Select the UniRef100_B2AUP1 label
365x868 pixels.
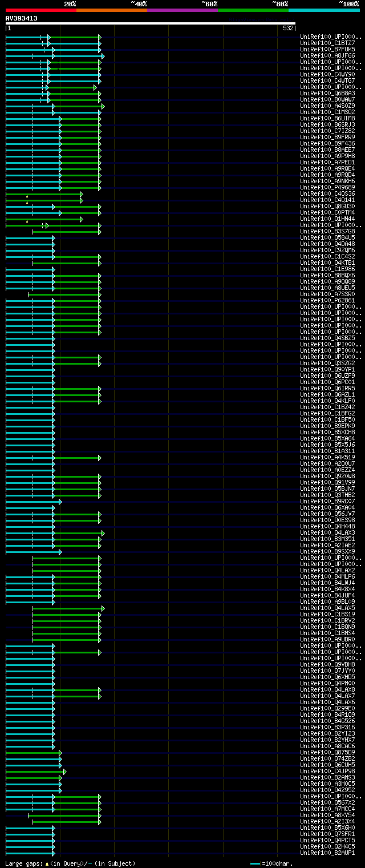point(328,853)
